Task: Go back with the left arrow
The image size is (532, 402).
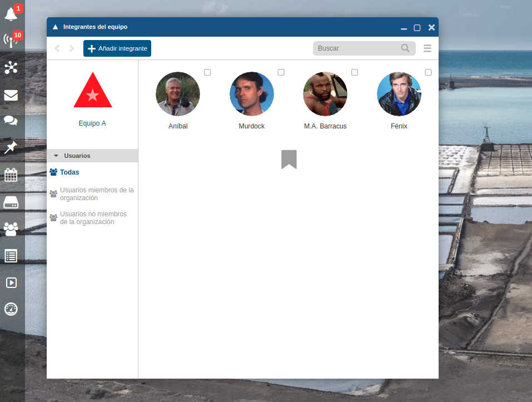Action: (57, 48)
